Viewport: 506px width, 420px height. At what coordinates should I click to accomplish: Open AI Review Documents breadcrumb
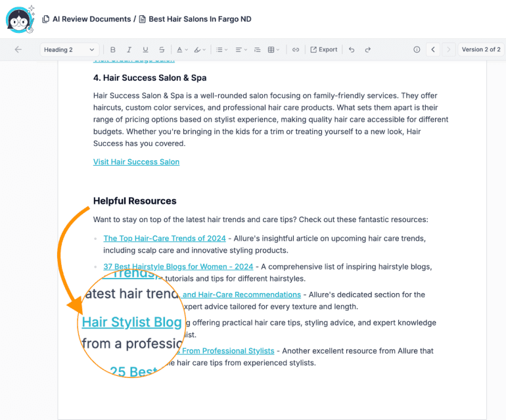click(91, 19)
